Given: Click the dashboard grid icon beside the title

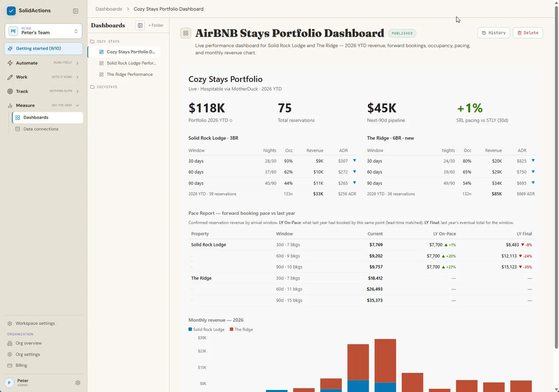Looking at the screenshot, I should 186,34.
